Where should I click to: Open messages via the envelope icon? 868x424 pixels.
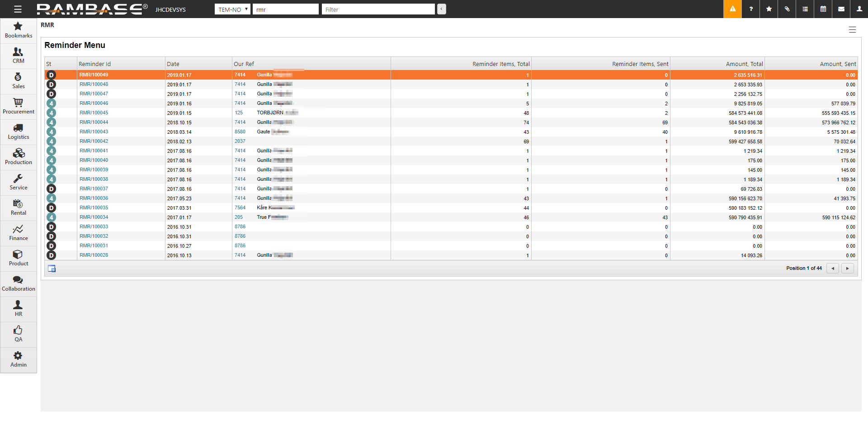tap(841, 9)
